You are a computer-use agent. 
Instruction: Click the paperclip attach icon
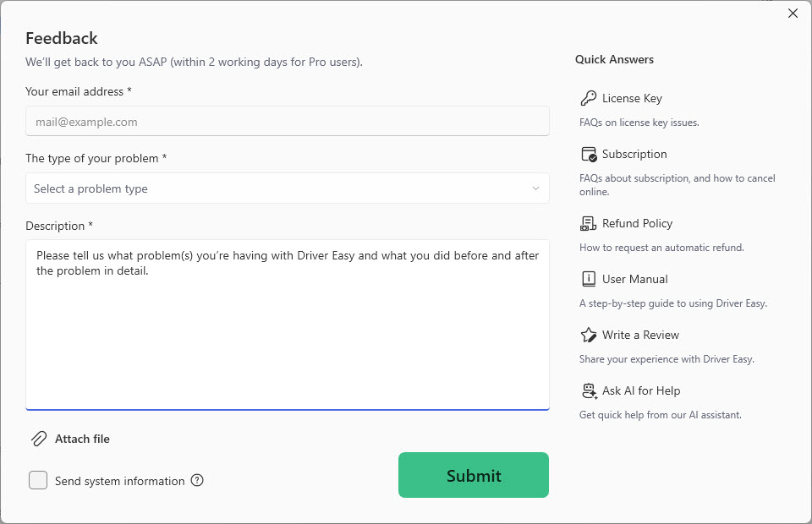click(39, 439)
